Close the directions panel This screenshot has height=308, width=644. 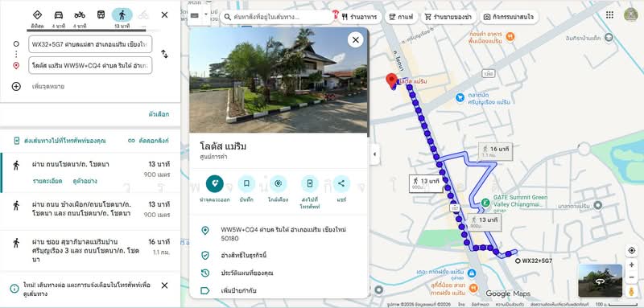(x=165, y=14)
